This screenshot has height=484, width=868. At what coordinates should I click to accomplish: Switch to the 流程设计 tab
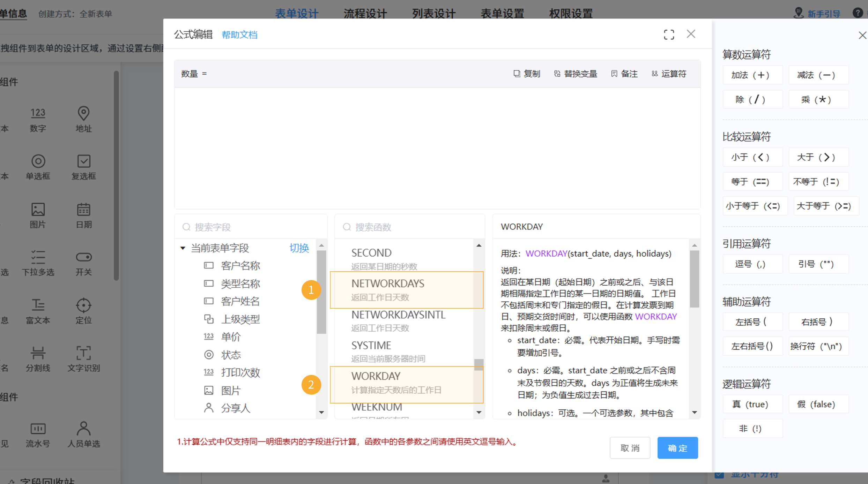(365, 14)
